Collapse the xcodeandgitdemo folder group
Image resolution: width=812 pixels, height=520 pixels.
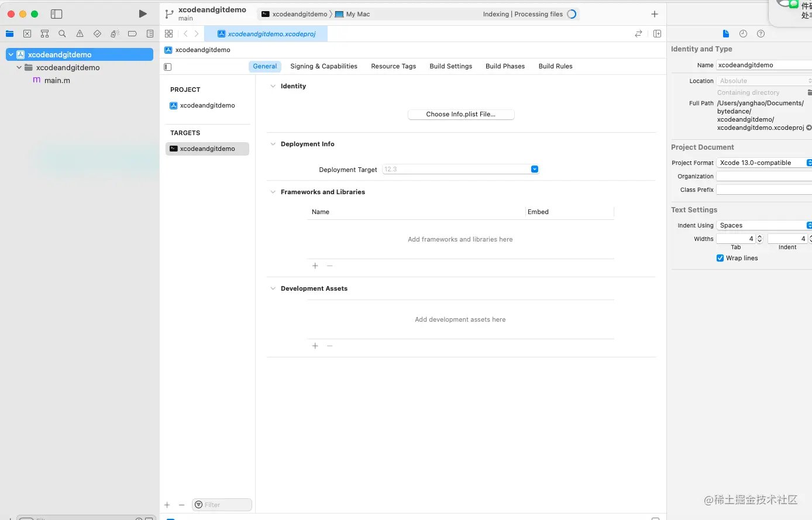pos(19,67)
